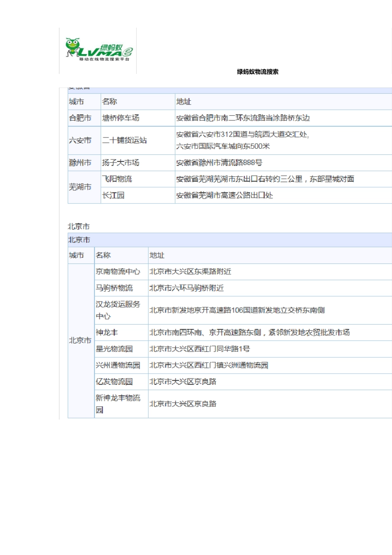The height and width of the screenshot is (555, 392).
Task: Select the 马驹桥物流 entry
Action: [x=114, y=288]
